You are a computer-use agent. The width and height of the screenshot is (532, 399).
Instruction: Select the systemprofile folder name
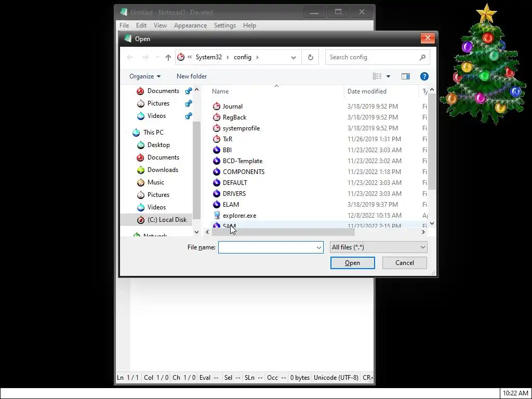coord(241,128)
